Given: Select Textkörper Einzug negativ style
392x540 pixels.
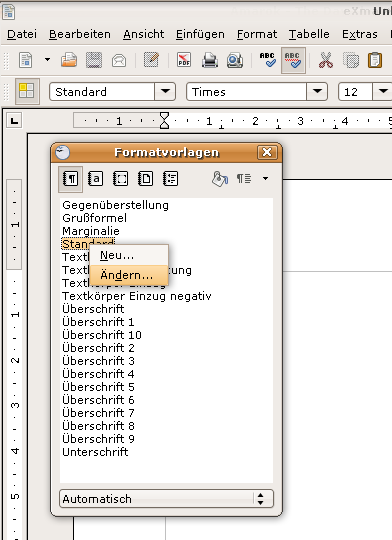Looking at the screenshot, I should pos(137,296).
